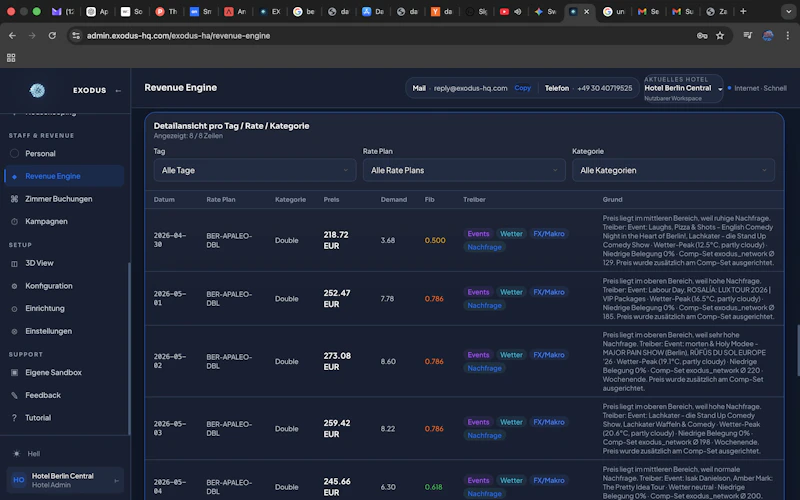Image resolution: width=800 pixels, height=500 pixels.
Task: Open Hotel Berlin Central account menu
Action: (65, 480)
